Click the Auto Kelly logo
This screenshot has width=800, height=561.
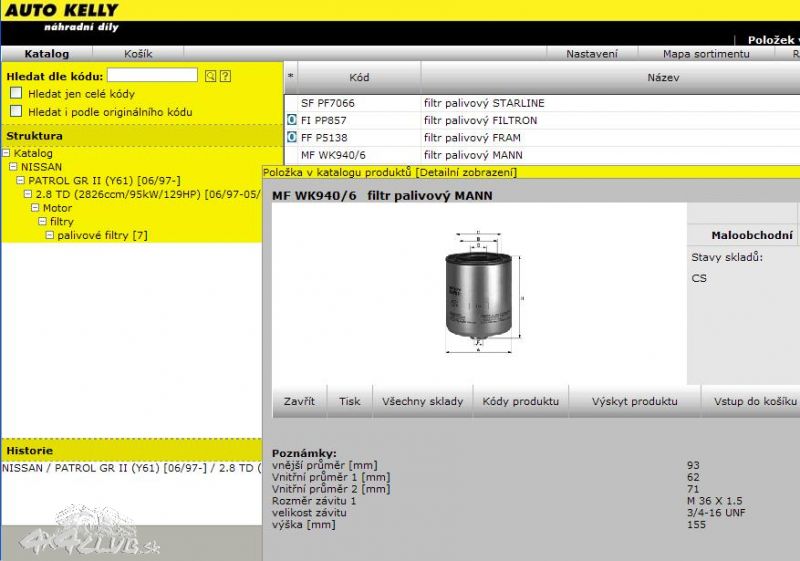[62, 17]
